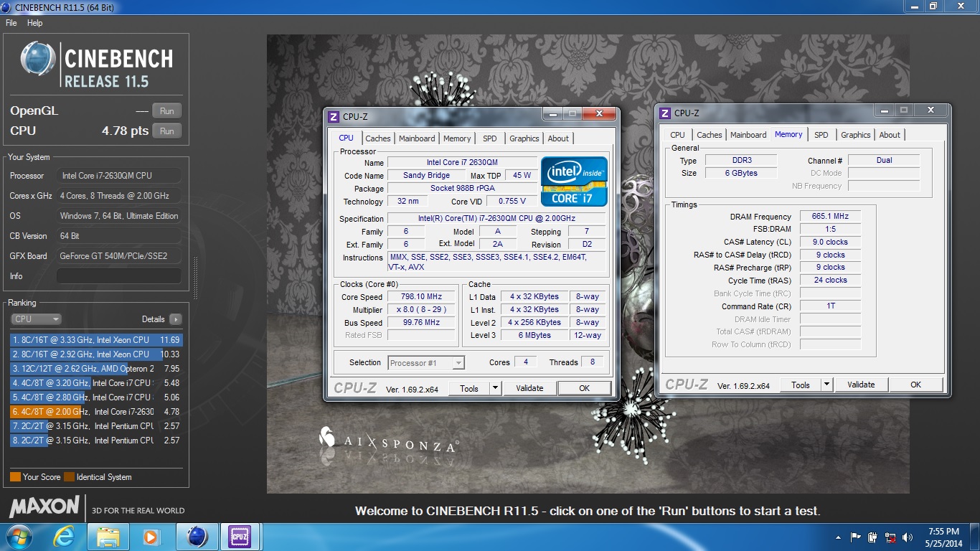The height and width of the screenshot is (551, 980).
Task: Run the OpenGL benchmark test
Action: pos(167,111)
